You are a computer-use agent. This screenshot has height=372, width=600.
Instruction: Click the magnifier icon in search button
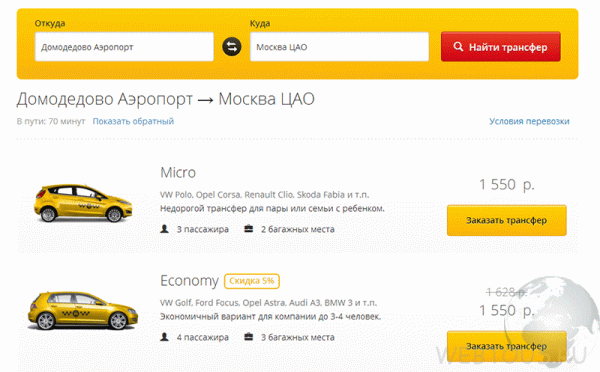458,47
